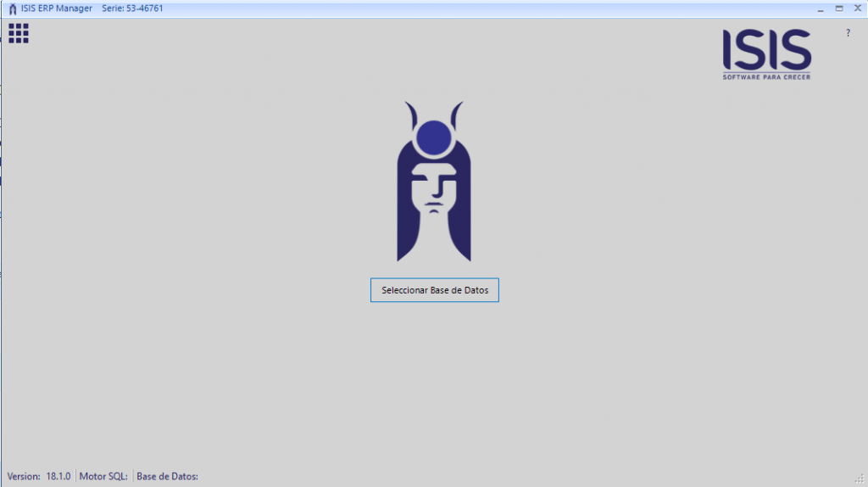Click the Base de Datos status label

[167, 477]
